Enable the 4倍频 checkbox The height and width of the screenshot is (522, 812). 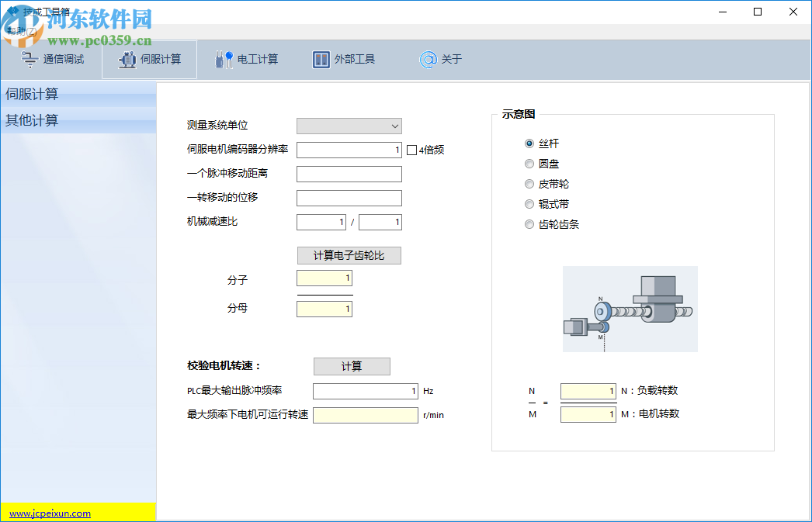(x=412, y=150)
